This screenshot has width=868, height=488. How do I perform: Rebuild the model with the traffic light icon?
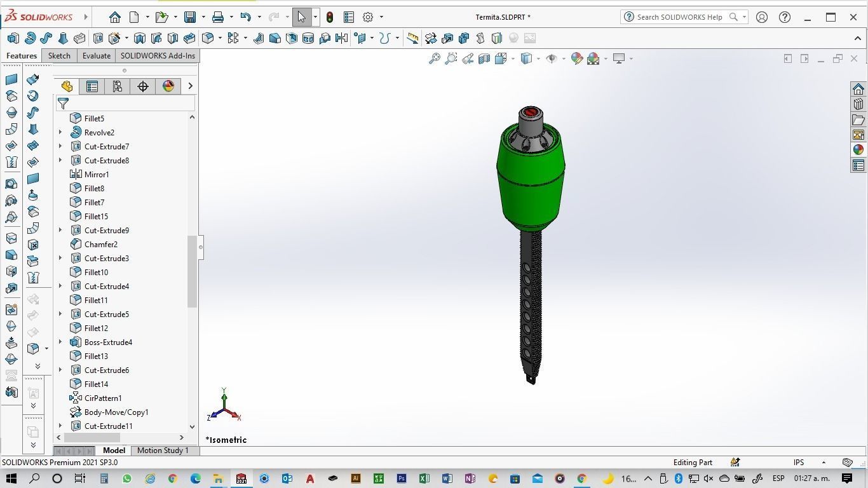click(330, 17)
